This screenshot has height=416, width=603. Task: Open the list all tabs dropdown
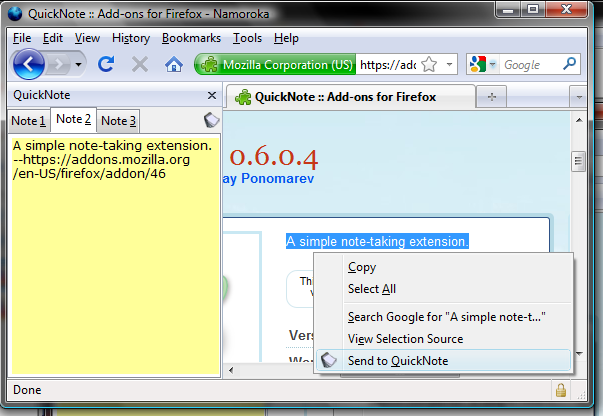click(x=579, y=97)
